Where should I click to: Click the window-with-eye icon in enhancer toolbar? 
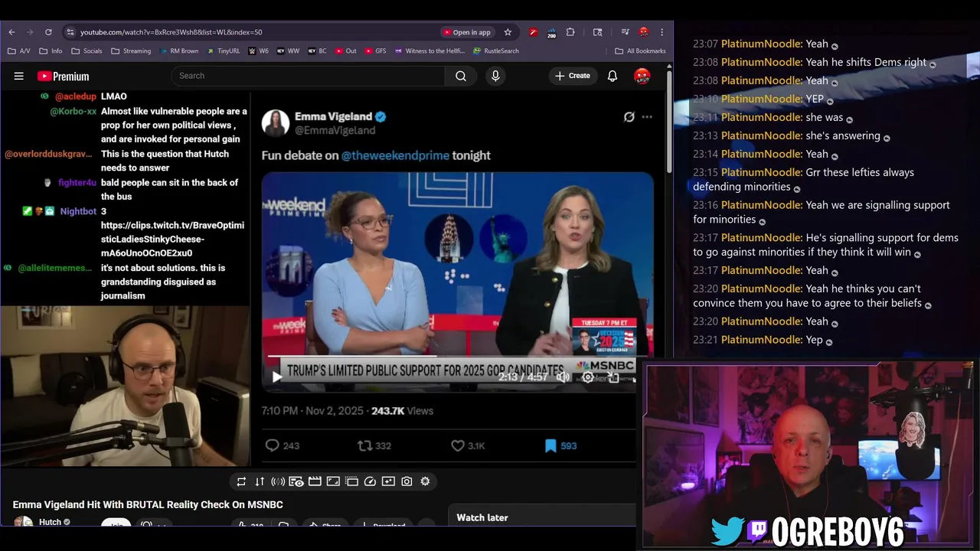tap(296, 481)
